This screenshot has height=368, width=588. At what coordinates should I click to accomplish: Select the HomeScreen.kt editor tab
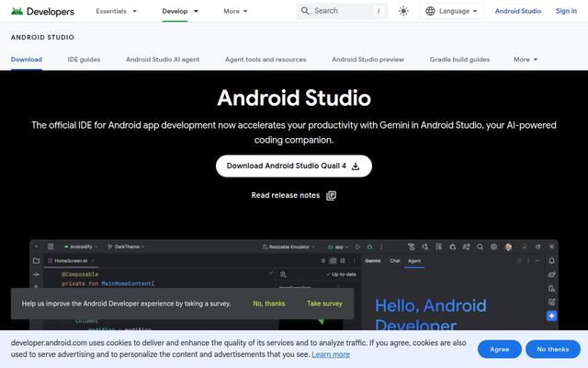70,260
